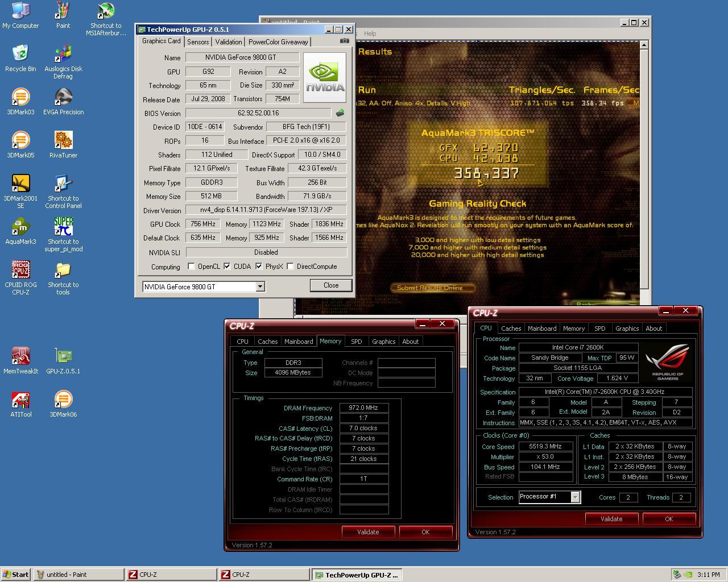The image size is (728, 582).
Task: Click Validate in memory CPU-Z window
Action: (368, 532)
